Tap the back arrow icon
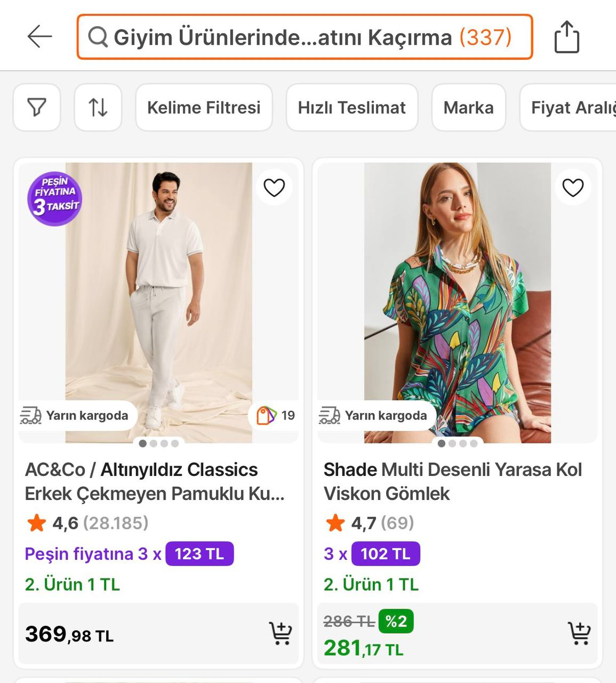 39,37
